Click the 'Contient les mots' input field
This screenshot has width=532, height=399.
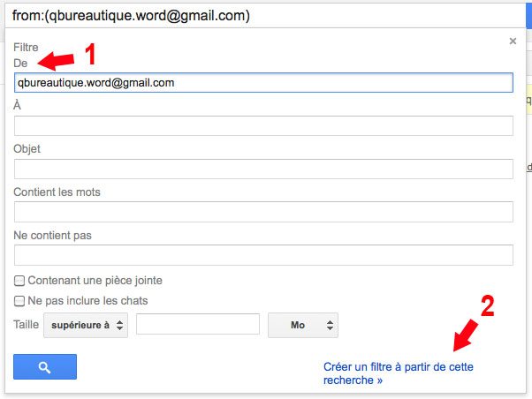(x=263, y=212)
